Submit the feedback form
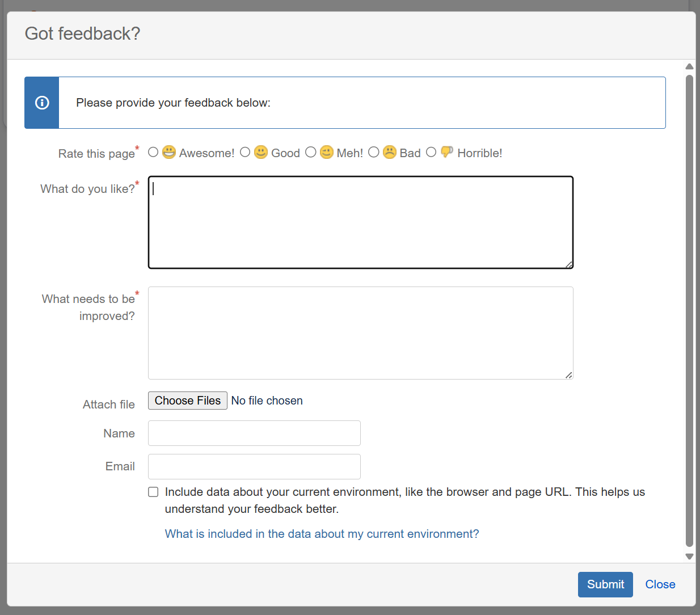Viewport: 700px width, 615px height. 605,584
